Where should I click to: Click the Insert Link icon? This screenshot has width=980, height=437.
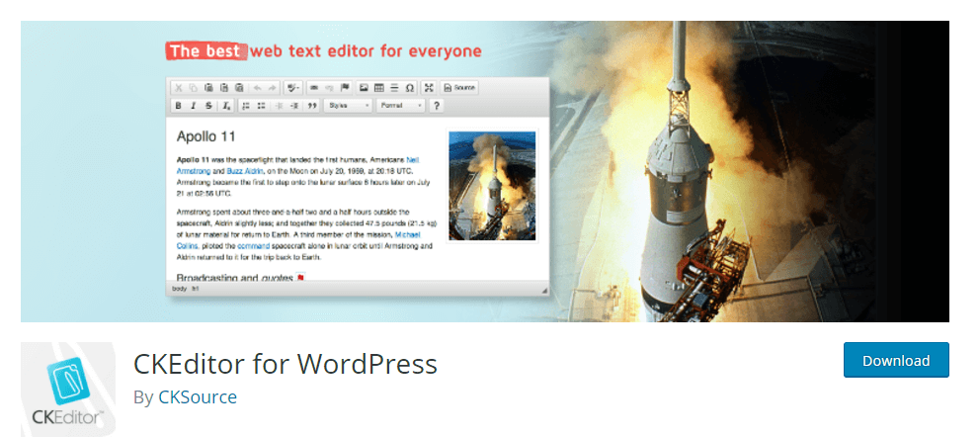click(x=314, y=88)
